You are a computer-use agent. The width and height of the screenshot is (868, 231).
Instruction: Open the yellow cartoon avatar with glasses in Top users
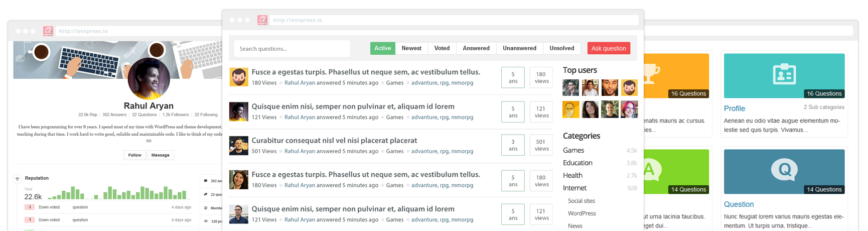pos(571,109)
